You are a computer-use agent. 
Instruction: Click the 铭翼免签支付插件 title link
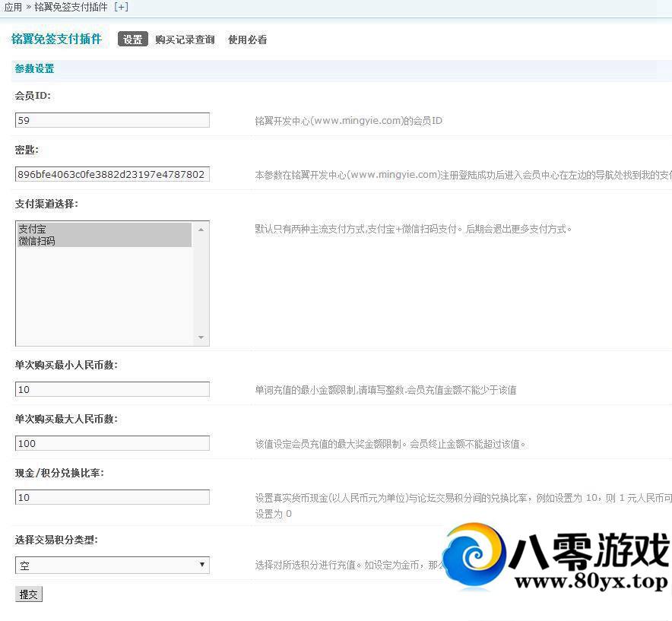click(56, 39)
